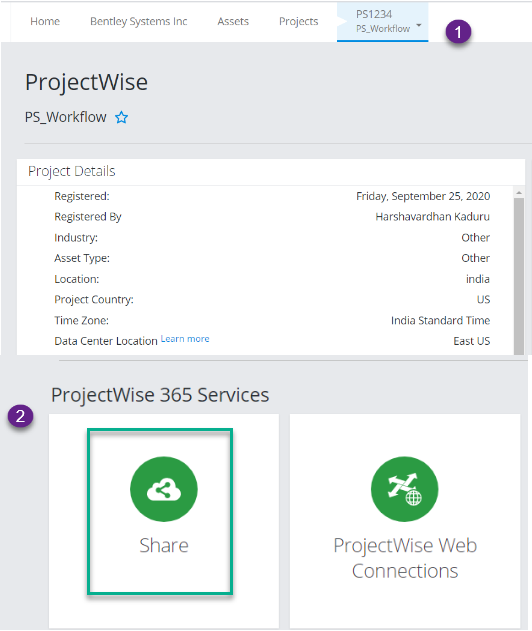Click the Data Center Location East US value

pos(472,341)
